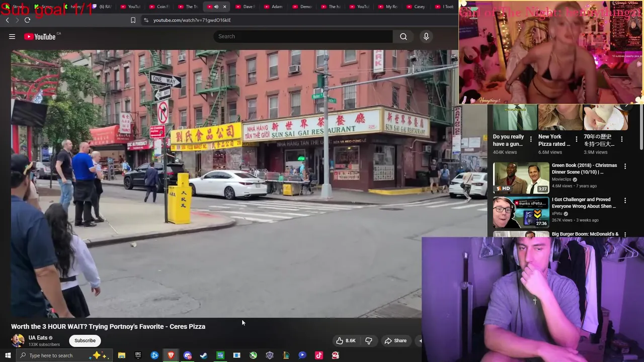
Task: Open the I Got Challenger title link
Action: pos(584,203)
